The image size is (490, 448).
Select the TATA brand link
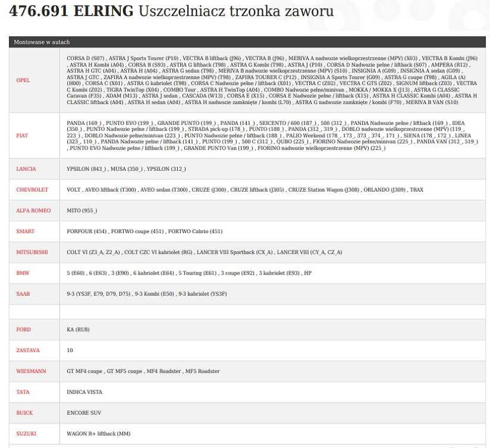[23, 392]
